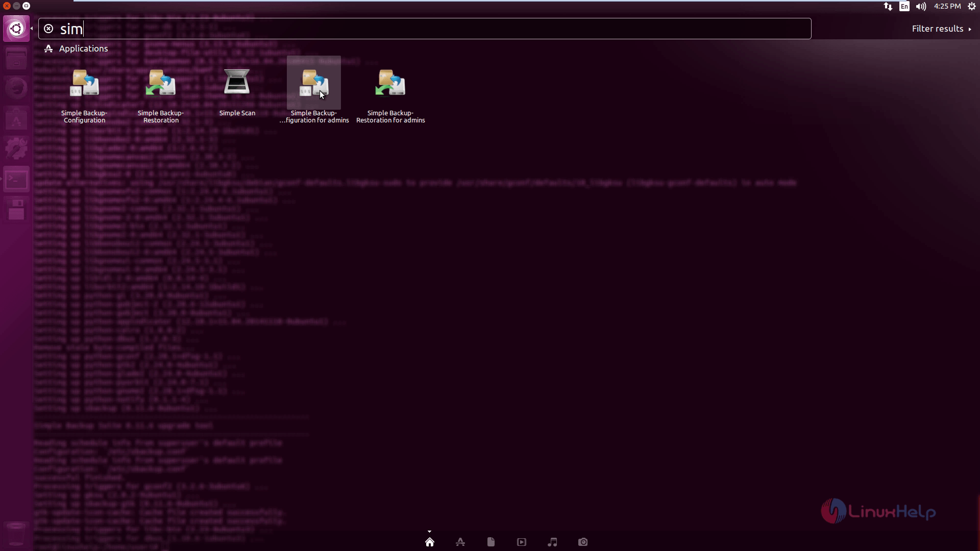The height and width of the screenshot is (551, 980).
Task: Collapse the Applications category header
Action: click(x=76, y=48)
